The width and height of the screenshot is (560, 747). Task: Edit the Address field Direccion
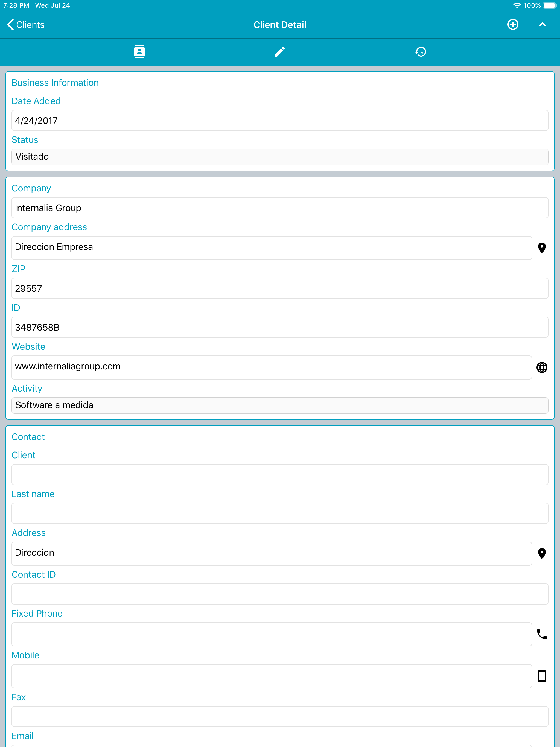point(272,553)
